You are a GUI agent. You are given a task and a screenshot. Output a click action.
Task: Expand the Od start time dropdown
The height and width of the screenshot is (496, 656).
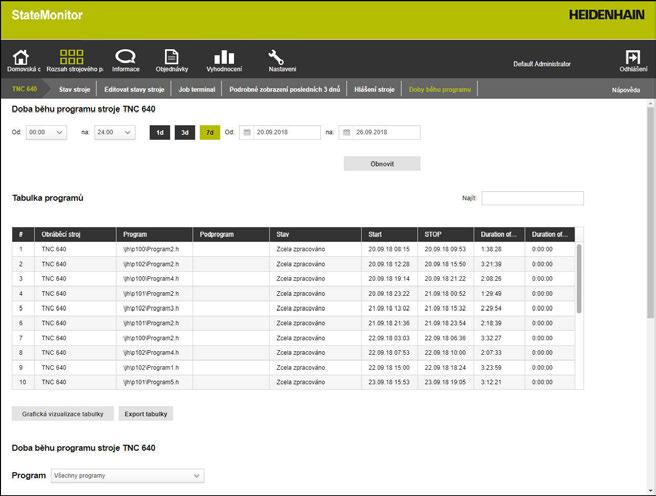46,132
